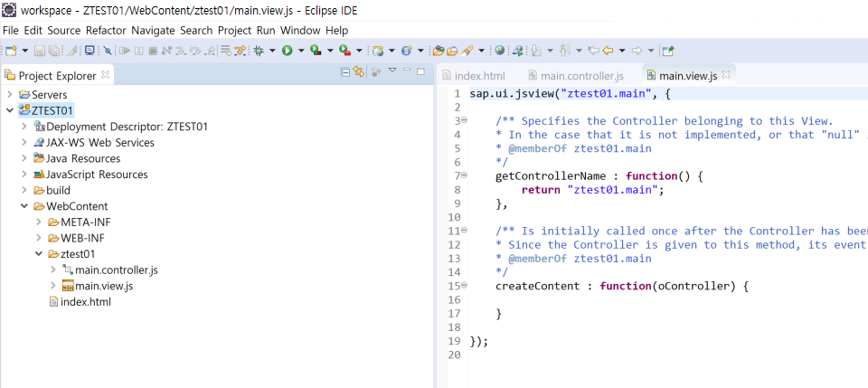The width and height of the screenshot is (868, 388).
Task: Click the green bug Debug icon
Action: [x=259, y=51]
